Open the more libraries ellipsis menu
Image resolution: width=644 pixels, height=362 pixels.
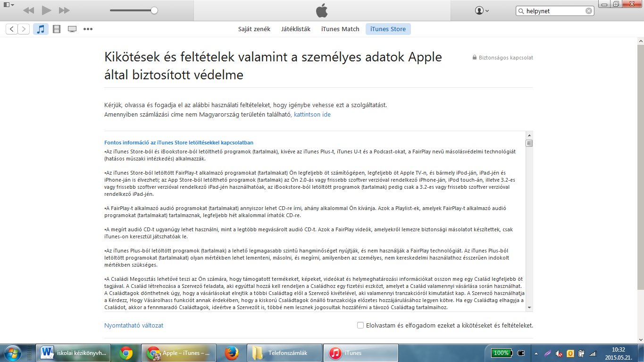88,29
